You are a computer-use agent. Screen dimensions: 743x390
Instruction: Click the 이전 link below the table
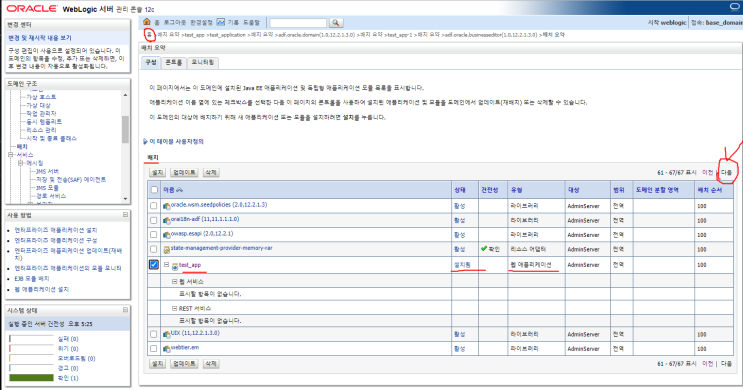click(x=707, y=363)
